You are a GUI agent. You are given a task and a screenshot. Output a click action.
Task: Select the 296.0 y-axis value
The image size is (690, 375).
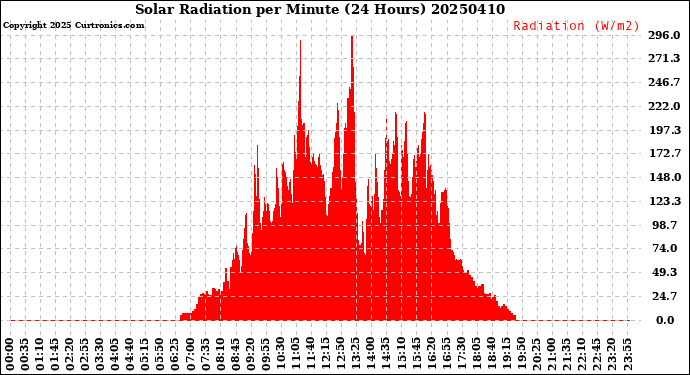pos(664,35)
